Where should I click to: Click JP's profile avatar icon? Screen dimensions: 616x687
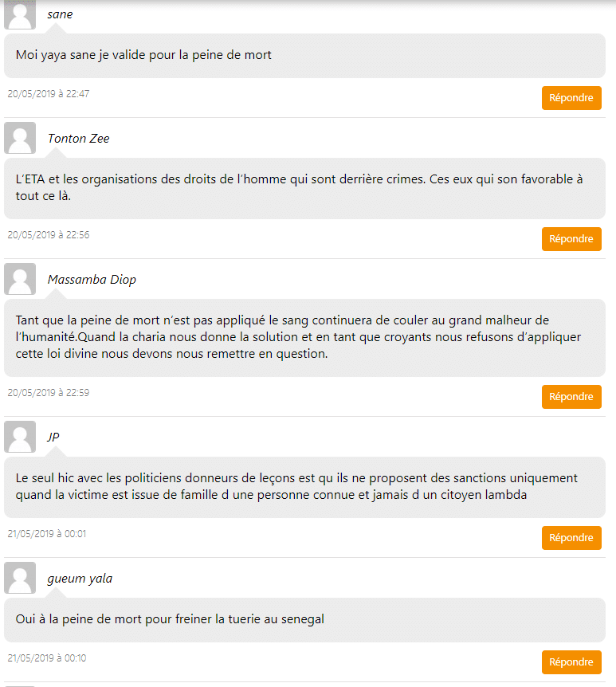20,437
